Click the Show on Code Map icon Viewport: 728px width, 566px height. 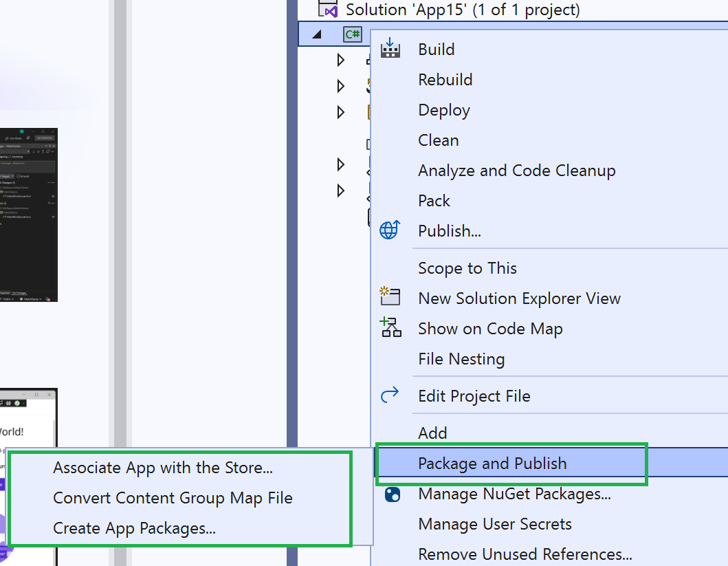coord(390,327)
